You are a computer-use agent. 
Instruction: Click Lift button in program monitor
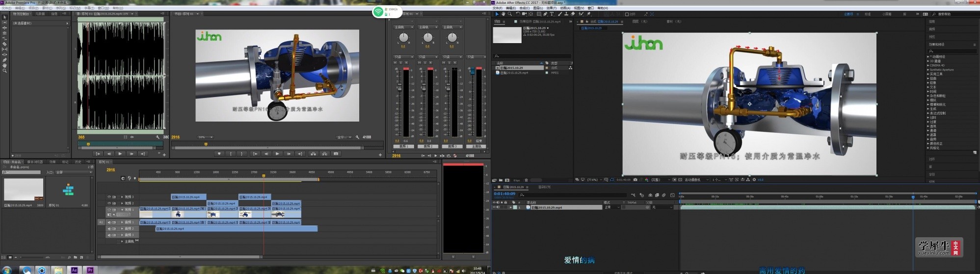(313, 154)
